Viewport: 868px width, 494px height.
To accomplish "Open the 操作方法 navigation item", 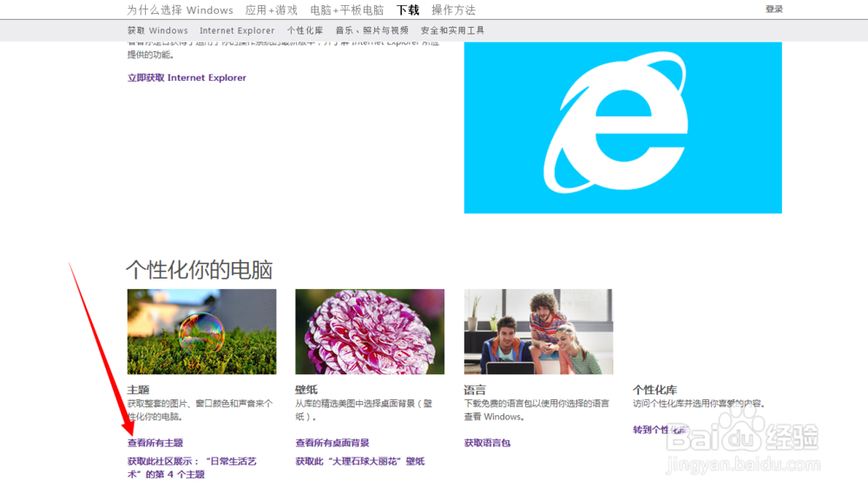I will pos(453,10).
